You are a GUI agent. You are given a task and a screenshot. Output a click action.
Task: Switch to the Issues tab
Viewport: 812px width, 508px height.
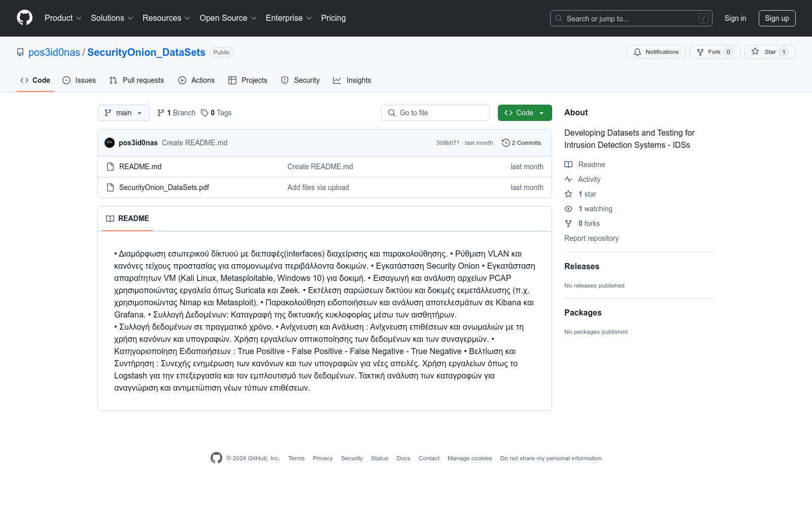click(79, 80)
